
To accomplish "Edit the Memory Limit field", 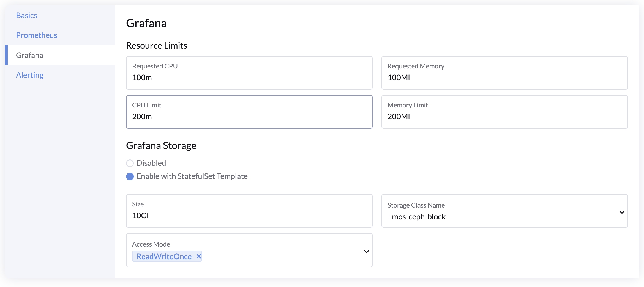I will pyautogui.click(x=504, y=112).
